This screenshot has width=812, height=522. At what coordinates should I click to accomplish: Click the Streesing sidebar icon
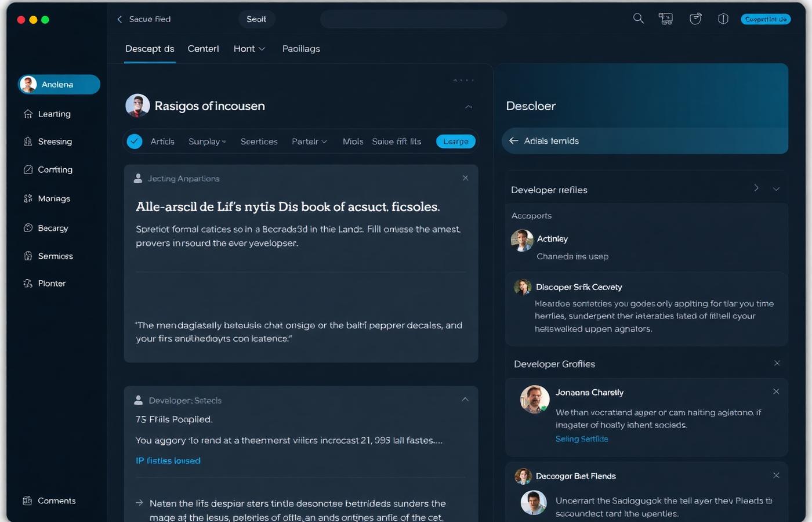point(28,142)
